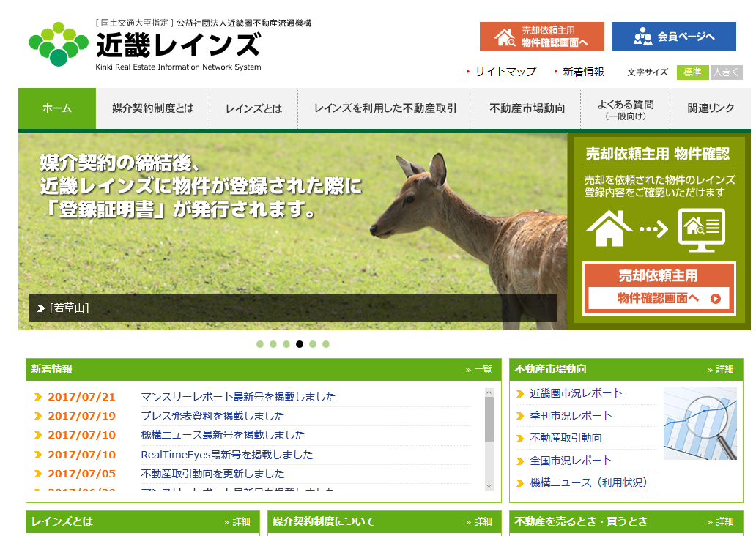Image resolution: width=756 pixels, height=536 pixels.
Task: Switch to the ホーム tab
Action: click(x=56, y=108)
